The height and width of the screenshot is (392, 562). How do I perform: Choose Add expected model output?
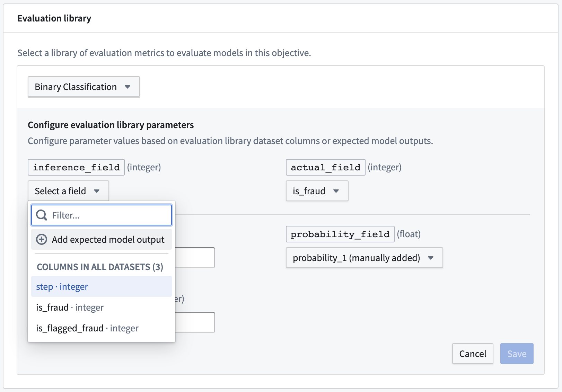(102, 239)
